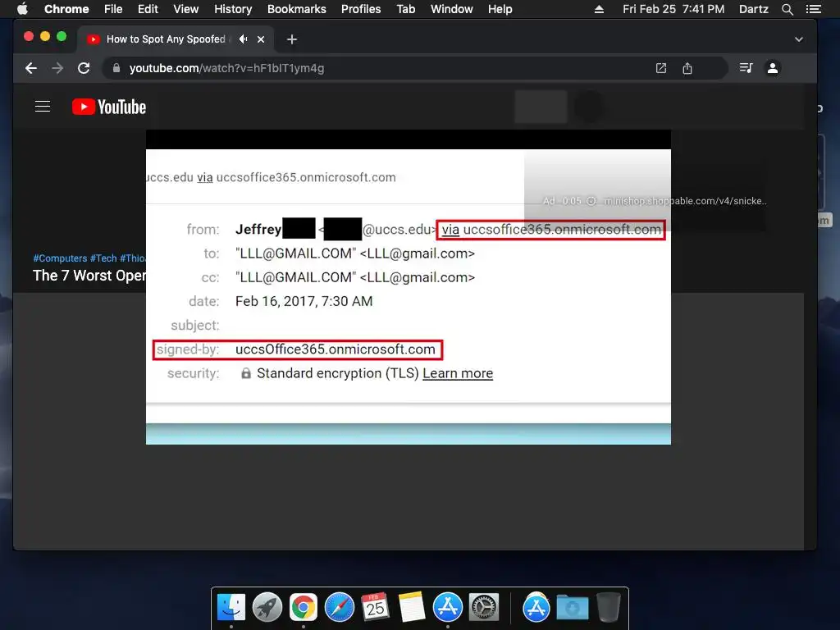The height and width of the screenshot is (630, 840).
Task: Click via link in from row
Action: coord(450,230)
